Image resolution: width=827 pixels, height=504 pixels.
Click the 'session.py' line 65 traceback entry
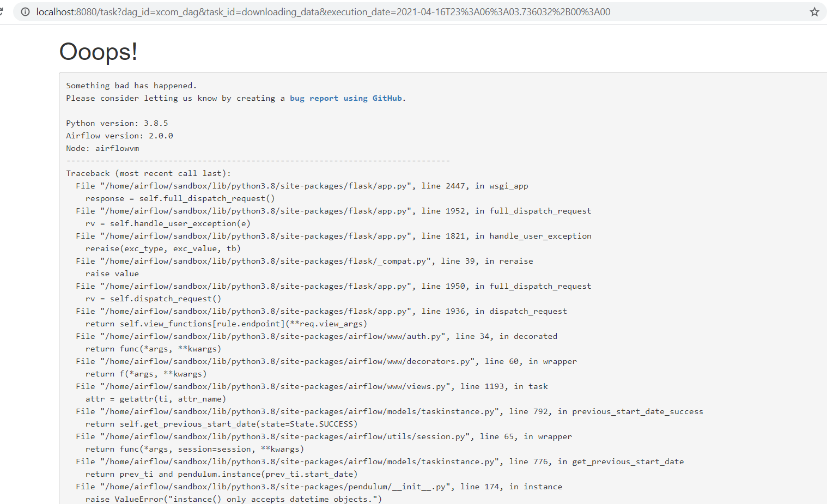point(324,436)
